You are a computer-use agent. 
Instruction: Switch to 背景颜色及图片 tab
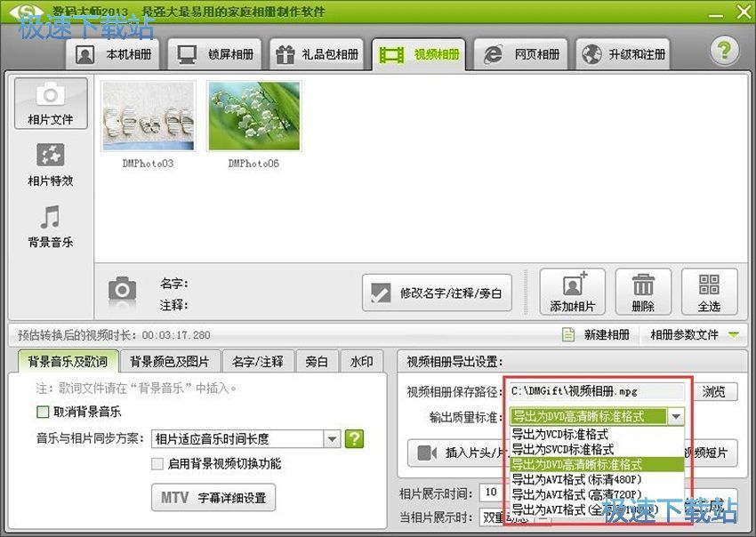(170, 362)
